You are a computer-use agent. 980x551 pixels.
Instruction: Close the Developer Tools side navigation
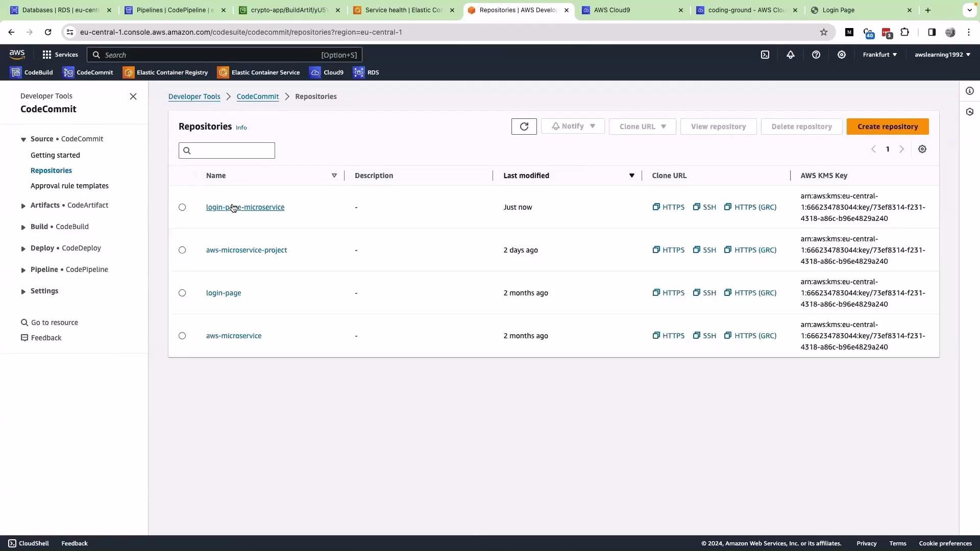[x=133, y=96]
